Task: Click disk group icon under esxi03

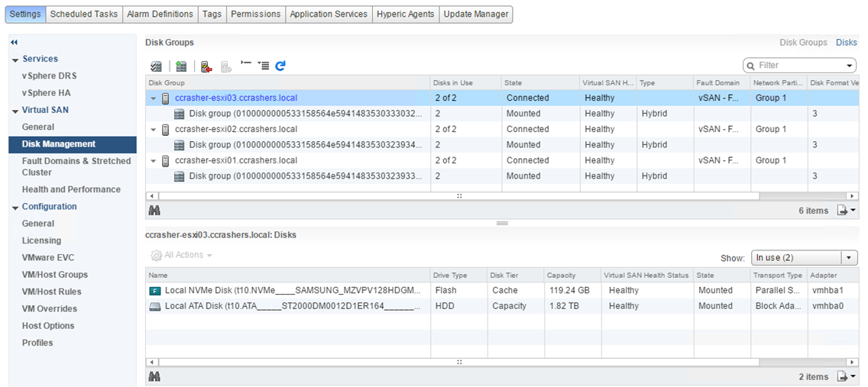Action: 179,114
